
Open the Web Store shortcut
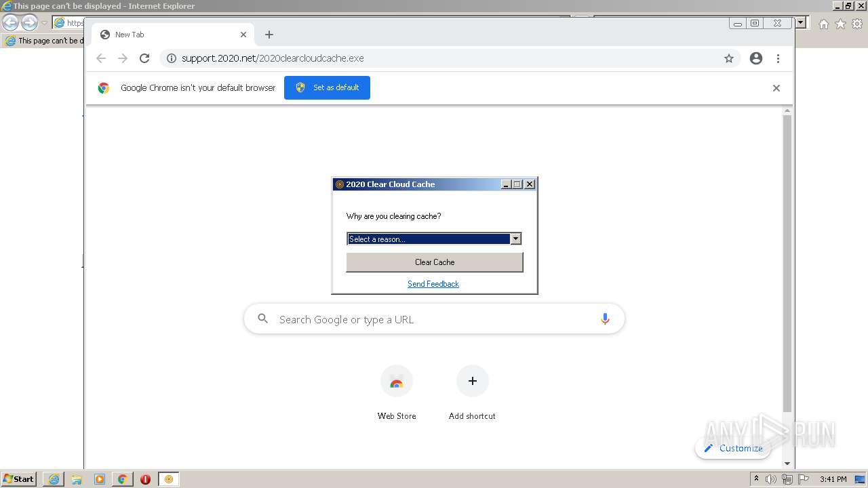coord(397,392)
